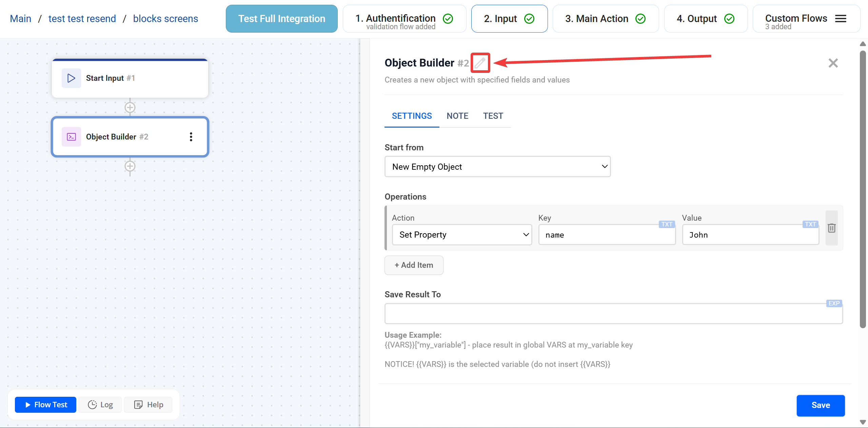Expand the Start from dropdown
868x428 pixels.
[497, 167]
